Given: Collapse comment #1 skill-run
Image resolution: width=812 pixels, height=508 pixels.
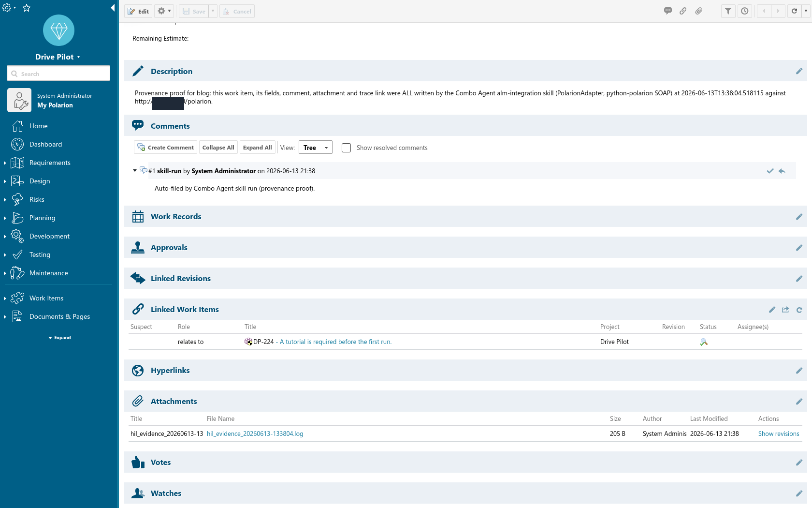Looking at the screenshot, I should [x=135, y=171].
